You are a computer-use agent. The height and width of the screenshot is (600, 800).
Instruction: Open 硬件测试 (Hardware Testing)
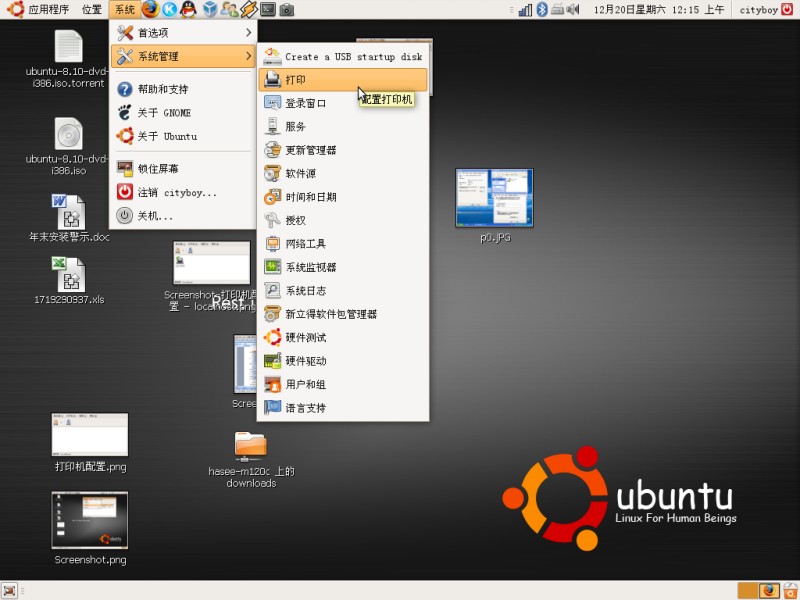tap(343, 338)
